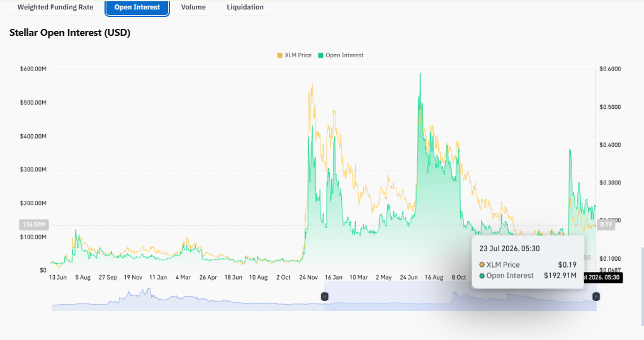Screen dimensions: 644x340
Task: Click the $200.00M axis label
Action: (x=33, y=203)
